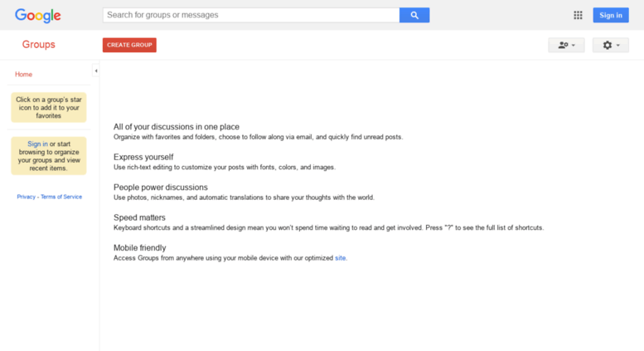The height and width of the screenshot is (351, 644).
Task: Click the blue magnifier search button
Action: click(414, 15)
